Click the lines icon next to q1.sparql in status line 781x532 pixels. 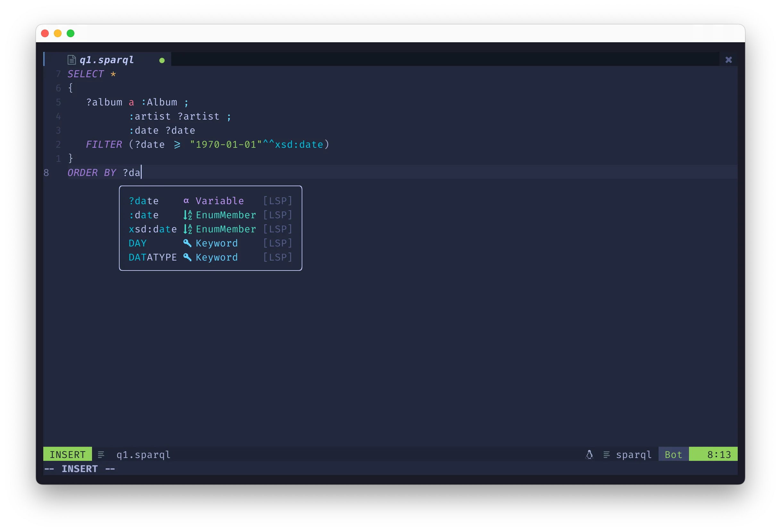click(101, 455)
